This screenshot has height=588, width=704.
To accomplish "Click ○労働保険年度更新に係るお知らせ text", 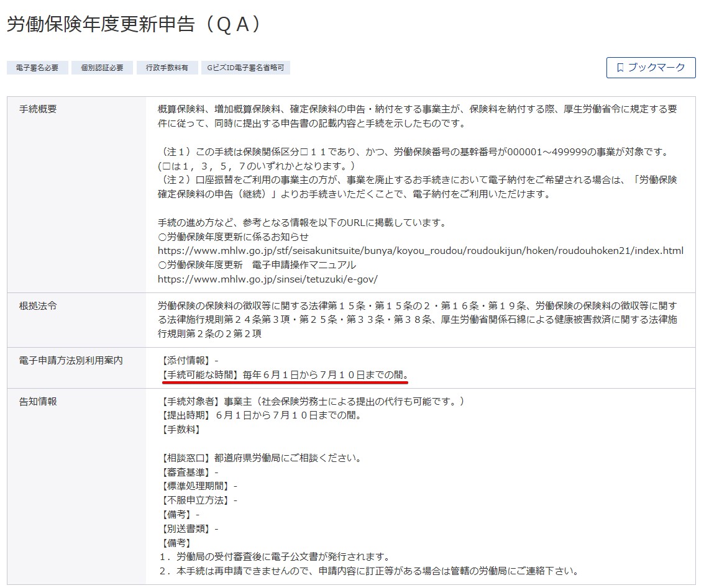I will [x=234, y=237].
